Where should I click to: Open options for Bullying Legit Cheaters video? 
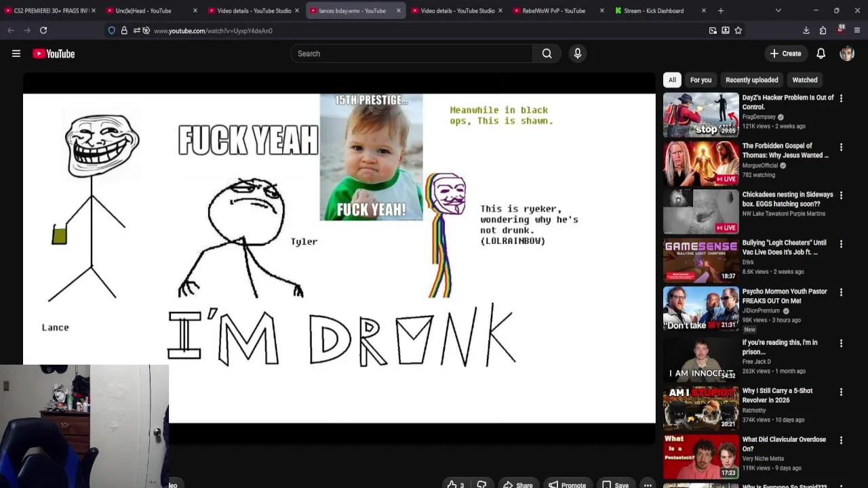click(841, 243)
